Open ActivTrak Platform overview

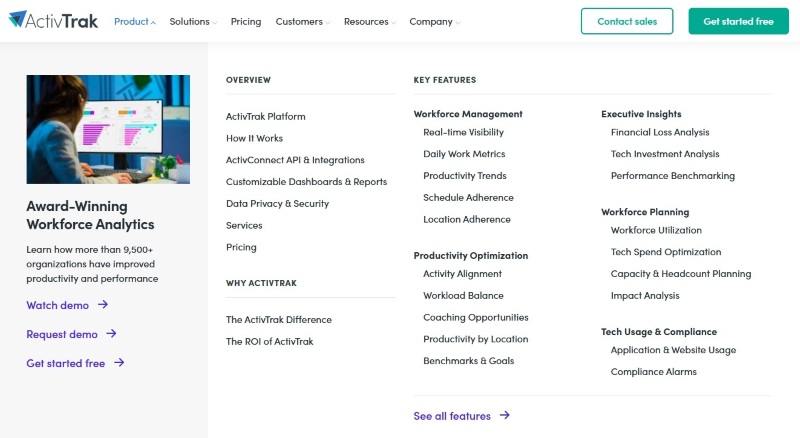point(266,116)
